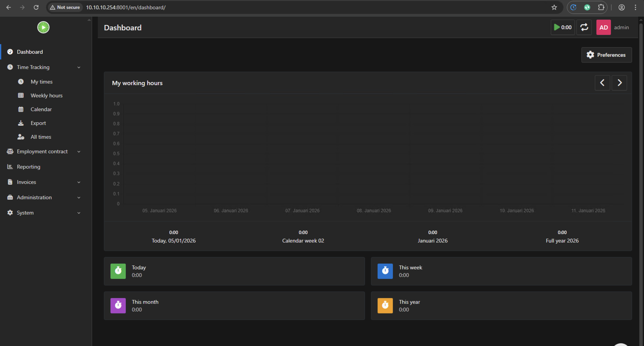The image size is (644, 346).
Task: Open the Administration menu label
Action: (x=34, y=197)
